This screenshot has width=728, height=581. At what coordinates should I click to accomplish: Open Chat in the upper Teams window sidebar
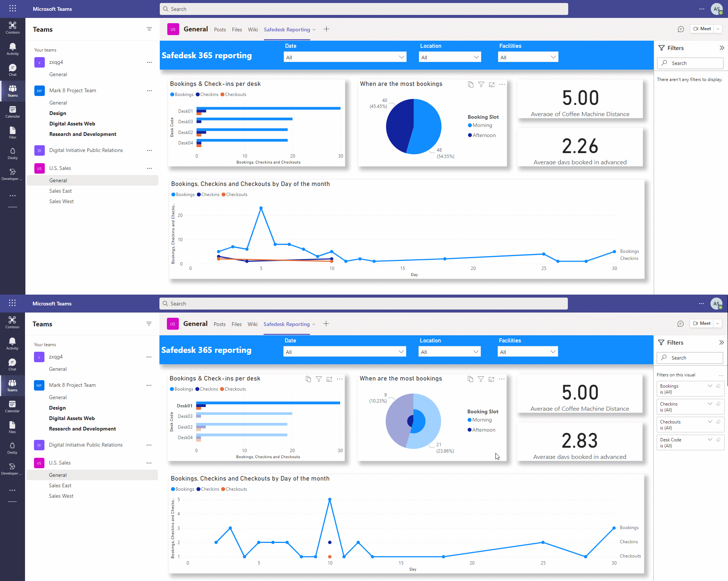(13, 70)
